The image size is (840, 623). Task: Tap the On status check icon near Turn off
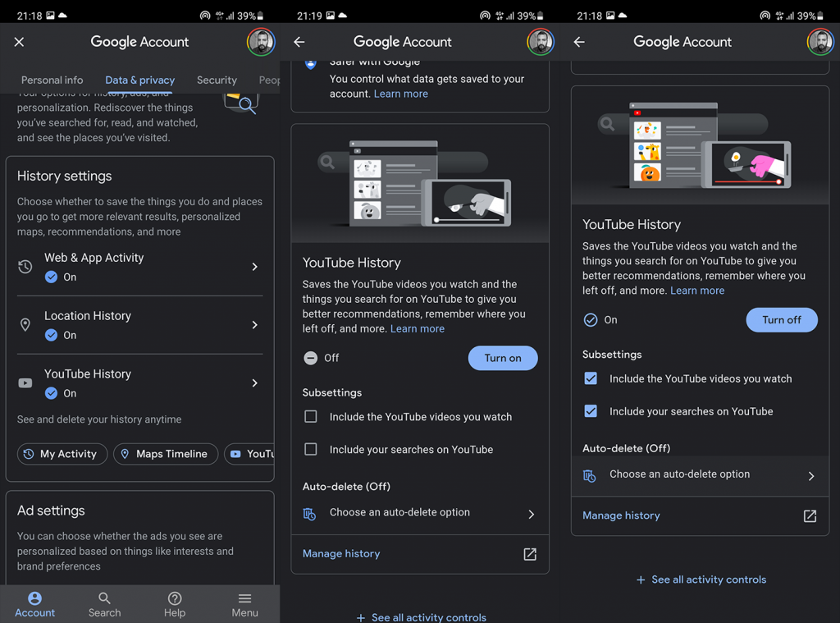[591, 320]
